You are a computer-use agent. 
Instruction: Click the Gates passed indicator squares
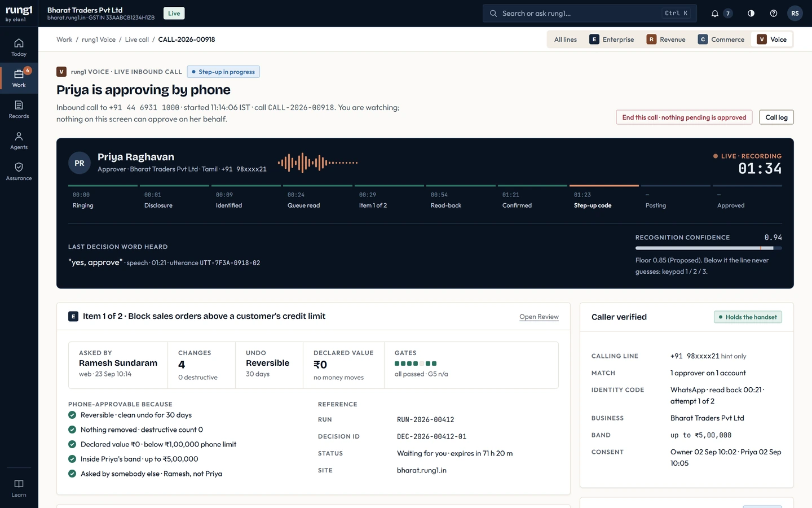pos(416,364)
